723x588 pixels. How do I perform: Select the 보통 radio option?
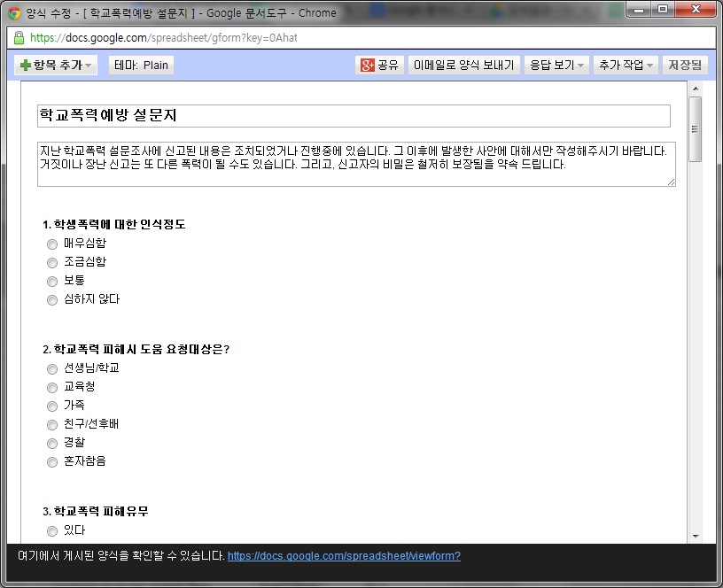[x=52, y=281]
